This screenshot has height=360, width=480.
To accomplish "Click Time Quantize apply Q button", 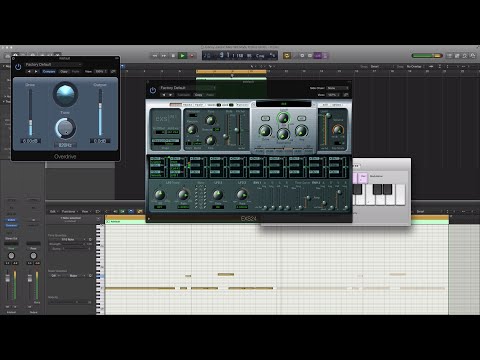I will click(x=90, y=240).
